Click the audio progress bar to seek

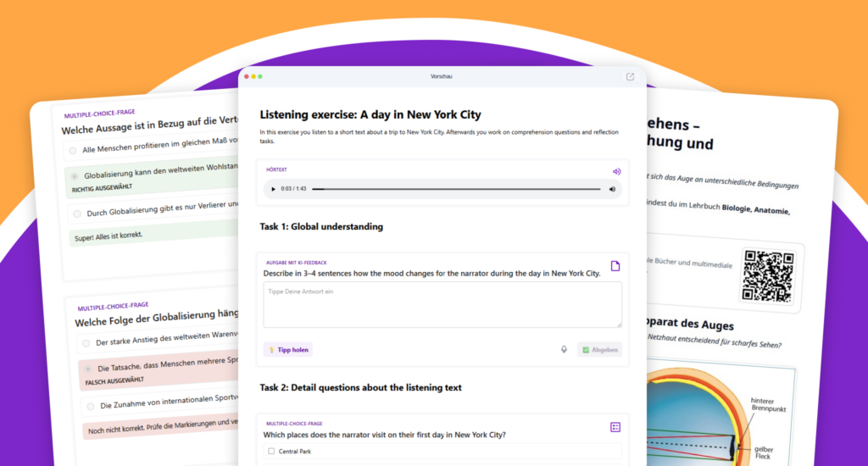(458, 189)
